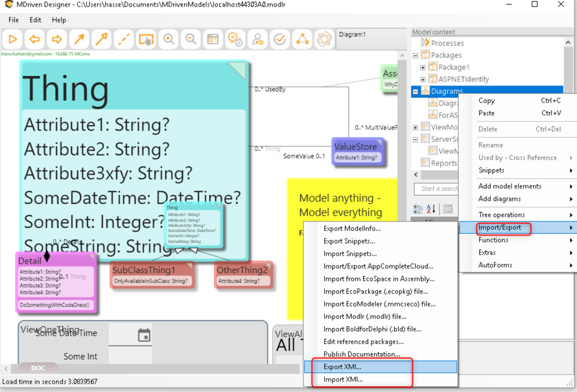Click the checkmark validate model icon
The image size is (577, 392).
point(279,40)
